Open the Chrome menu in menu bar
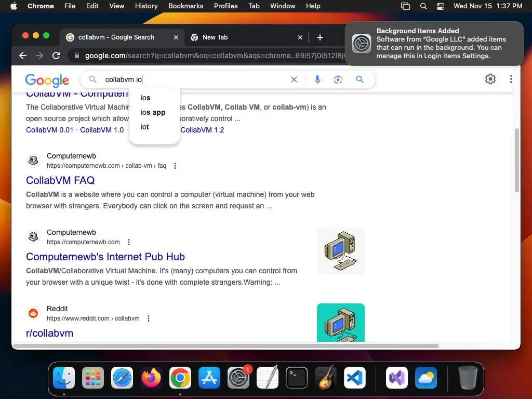This screenshot has height=399, width=532. (41, 6)
